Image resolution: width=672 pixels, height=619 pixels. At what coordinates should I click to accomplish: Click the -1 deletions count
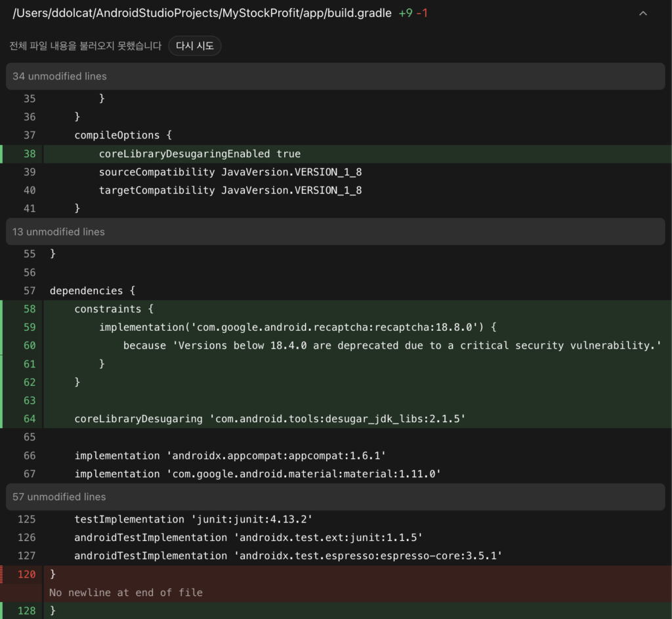[x=422, y=13]
